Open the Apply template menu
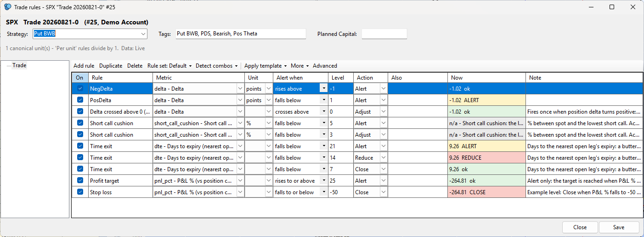The height and width of the screenshot is (237, 644). click(265, 66)
